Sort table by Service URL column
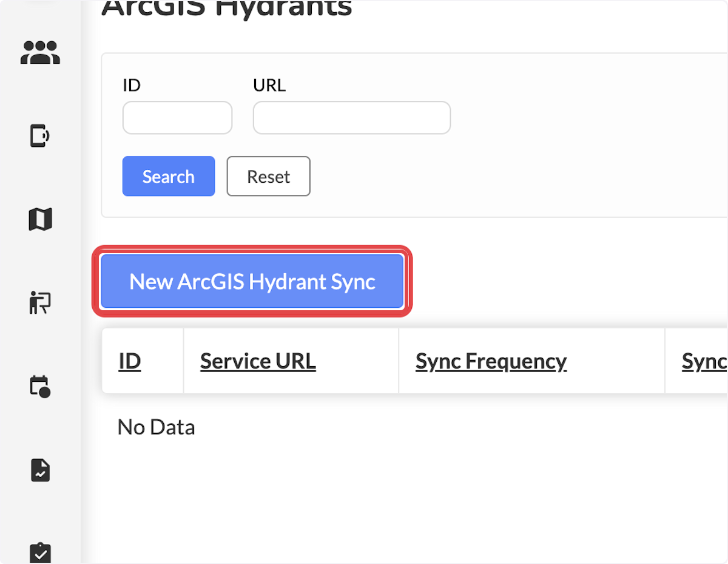 point(258,361)
